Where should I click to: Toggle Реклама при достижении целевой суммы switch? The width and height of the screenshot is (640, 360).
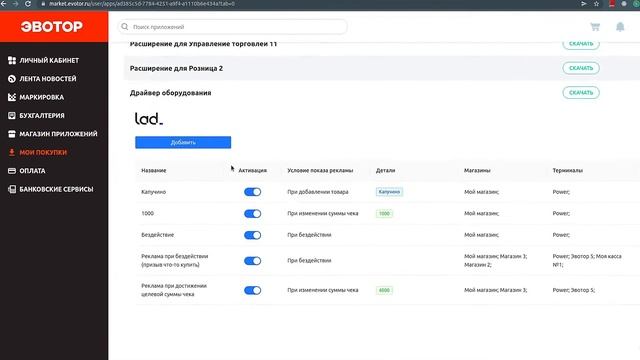[252, 290]
